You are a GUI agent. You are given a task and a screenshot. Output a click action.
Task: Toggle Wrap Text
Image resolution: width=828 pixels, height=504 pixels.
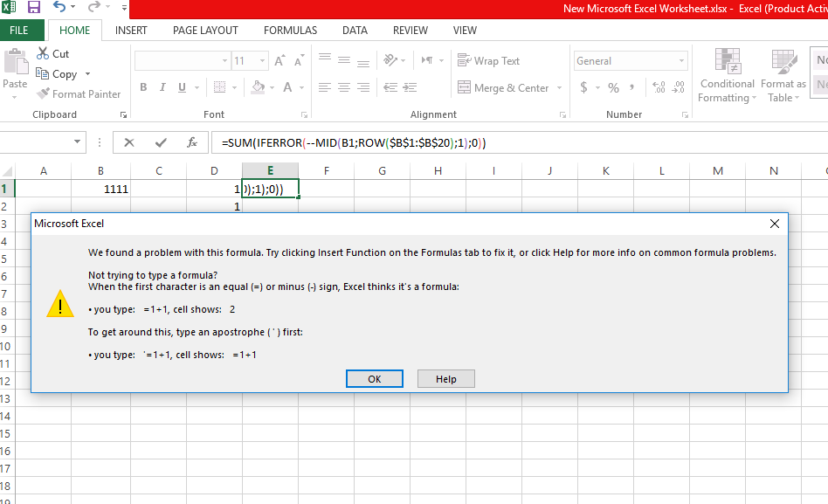488,61
